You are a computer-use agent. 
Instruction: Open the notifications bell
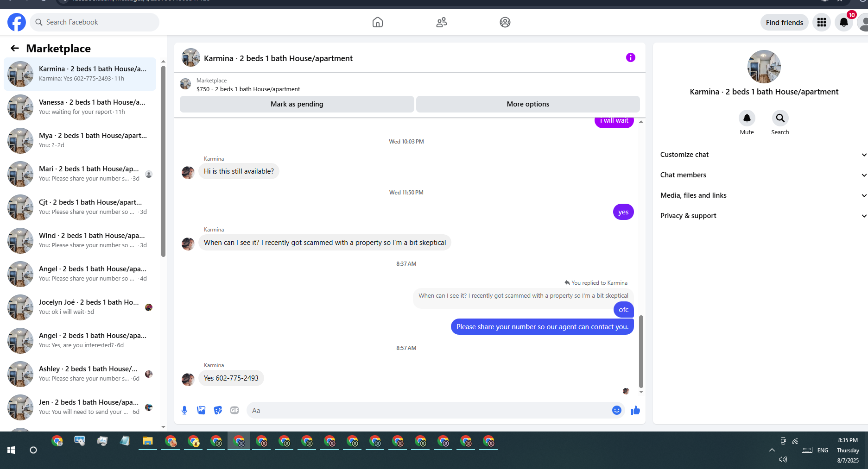(844, 22)
